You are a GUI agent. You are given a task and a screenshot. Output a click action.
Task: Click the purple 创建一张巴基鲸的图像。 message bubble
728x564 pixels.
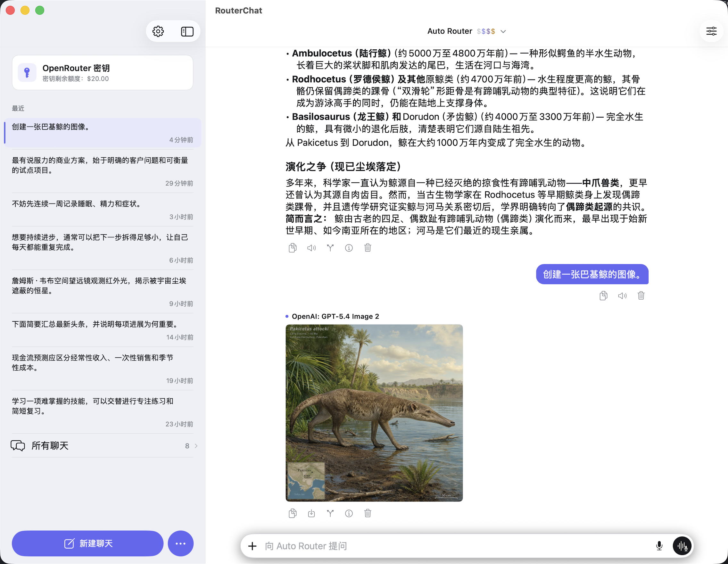(592, 274)
